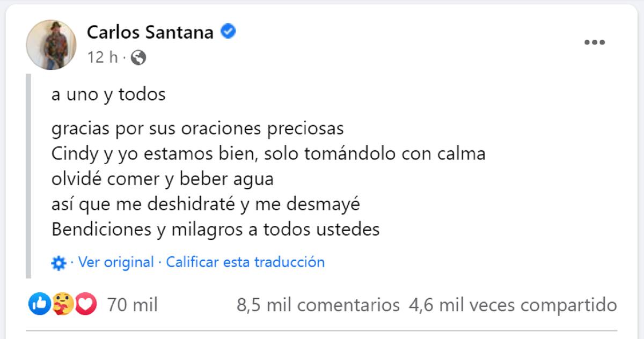Screen dimensions: 644x339
Task: Click the line starting "Cindy y yo estamos bien"
Action: tap(268, 154)
